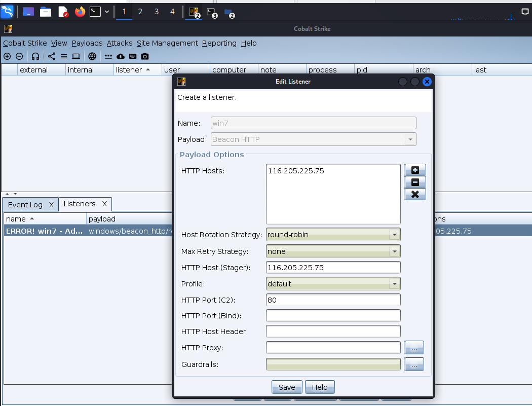Sort sessions by listener column header

(x=138, y=69)
